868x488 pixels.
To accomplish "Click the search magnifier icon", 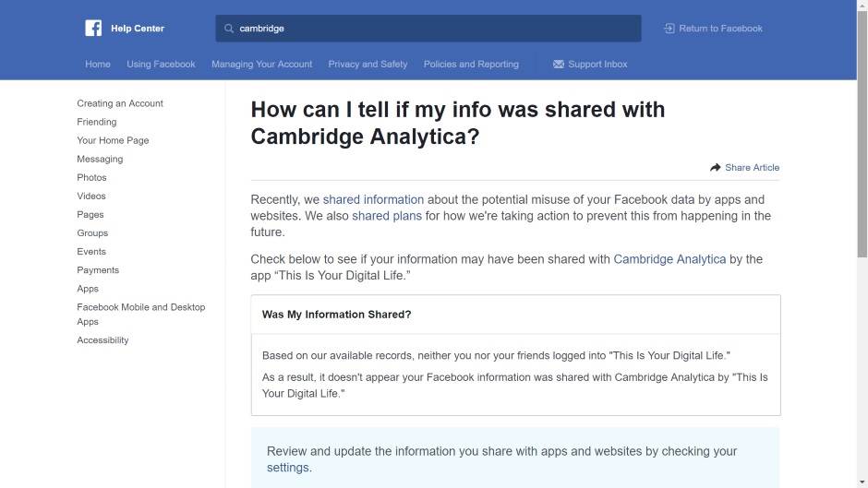I will point(229,29).
